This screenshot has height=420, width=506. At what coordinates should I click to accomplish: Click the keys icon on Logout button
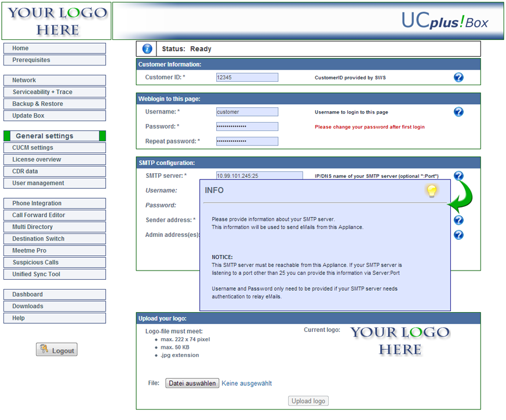point(44,349)
